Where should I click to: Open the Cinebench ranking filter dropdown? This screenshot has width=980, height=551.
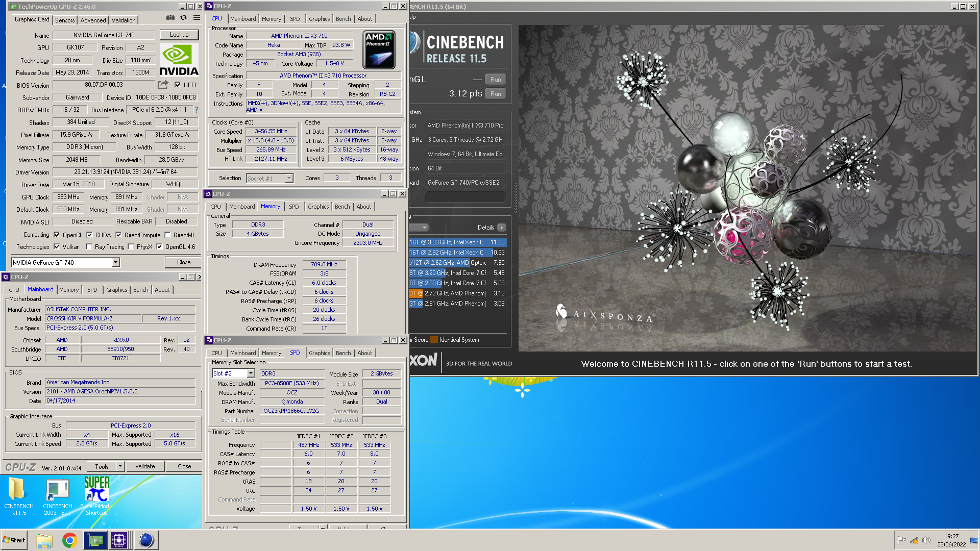pos(419,228)
